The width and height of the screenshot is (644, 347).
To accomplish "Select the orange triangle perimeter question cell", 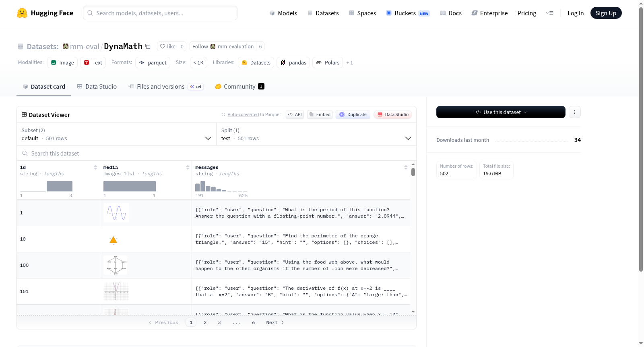I will 301,239.
